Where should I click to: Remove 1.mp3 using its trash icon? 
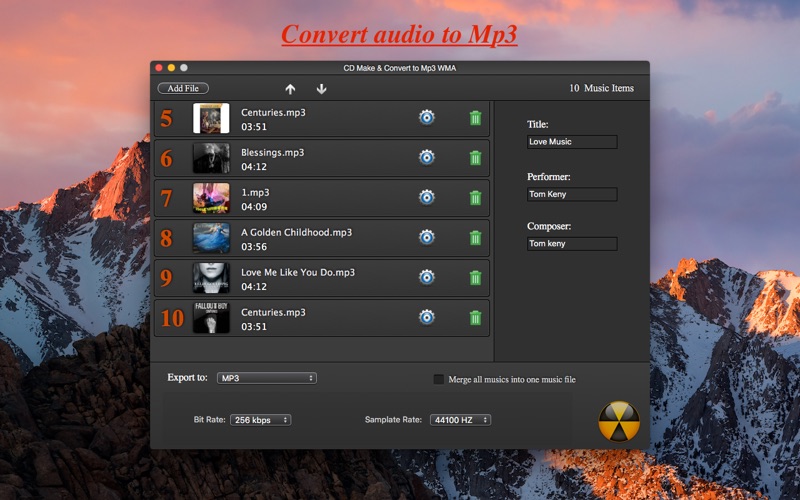tap(475, 197)
